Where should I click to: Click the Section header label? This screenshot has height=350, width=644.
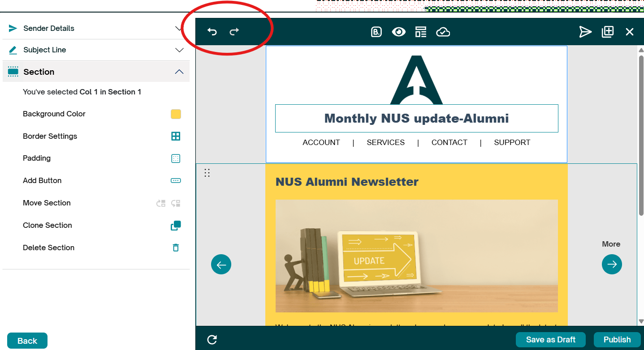point(39,72)
